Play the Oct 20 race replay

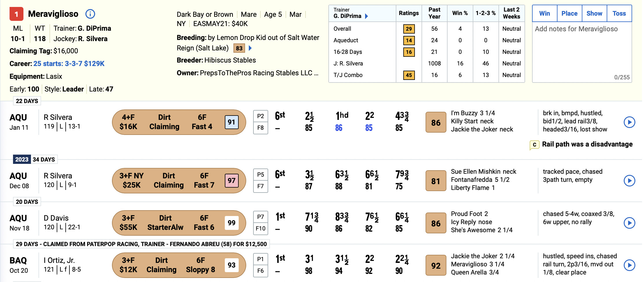pos(629,265)
